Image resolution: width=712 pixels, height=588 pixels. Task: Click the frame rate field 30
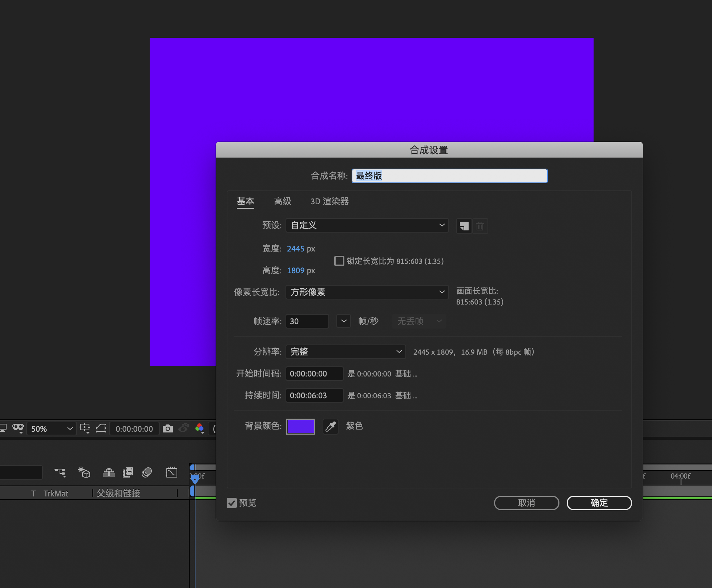pos(307,321)
